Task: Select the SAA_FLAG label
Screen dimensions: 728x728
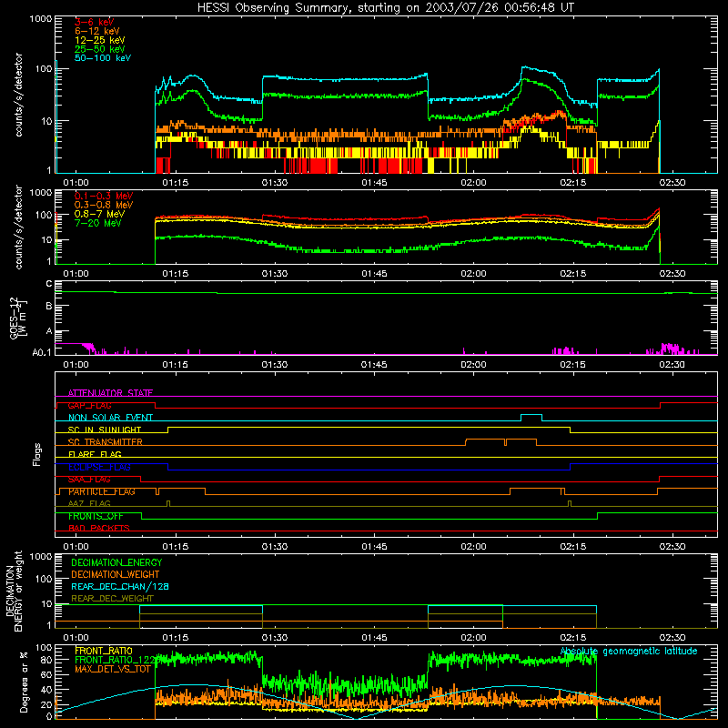Action: pos(89,479)
